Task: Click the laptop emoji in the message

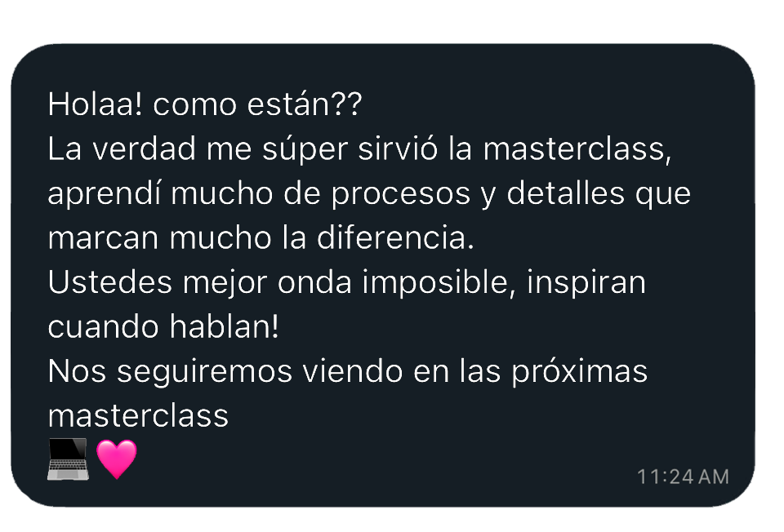Action: (68, 459)
